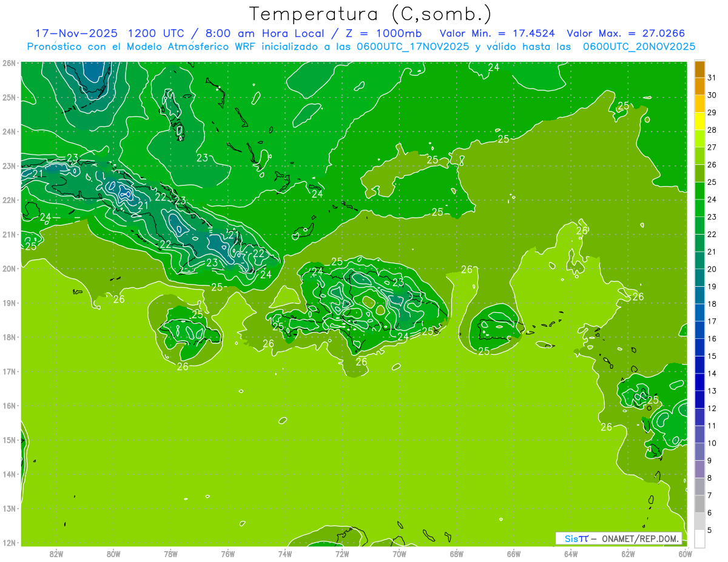
Task: Click the '62W' longitude axis label
Action: pyautogui.click(x=629, y=554)
